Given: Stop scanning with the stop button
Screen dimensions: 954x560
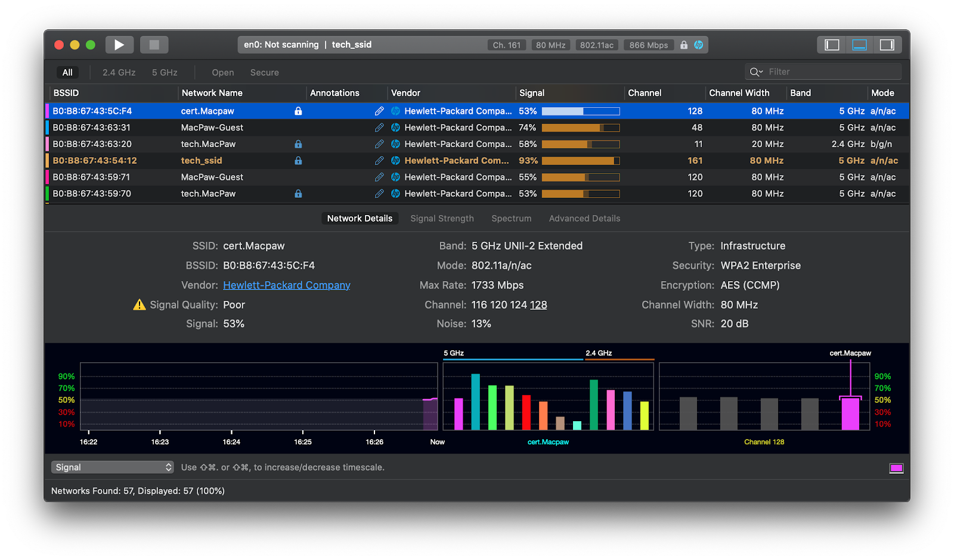Looking at the screenshot, I should coord(154,45).
